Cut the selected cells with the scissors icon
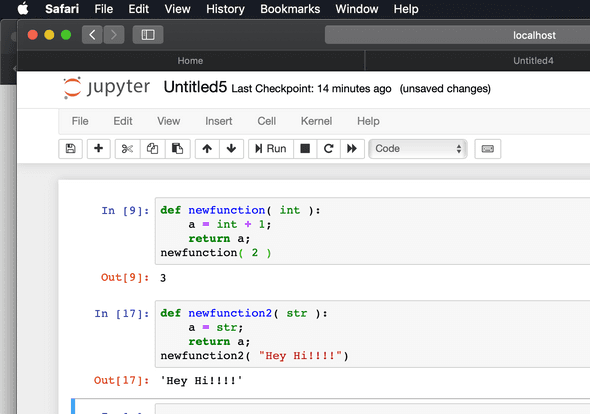This screenshot has height=414, width=590. [x=128, y=149]
